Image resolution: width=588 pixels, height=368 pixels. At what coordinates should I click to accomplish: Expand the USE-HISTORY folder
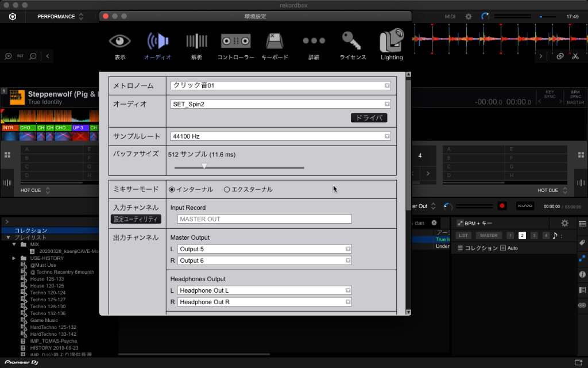tap(14, 258)
